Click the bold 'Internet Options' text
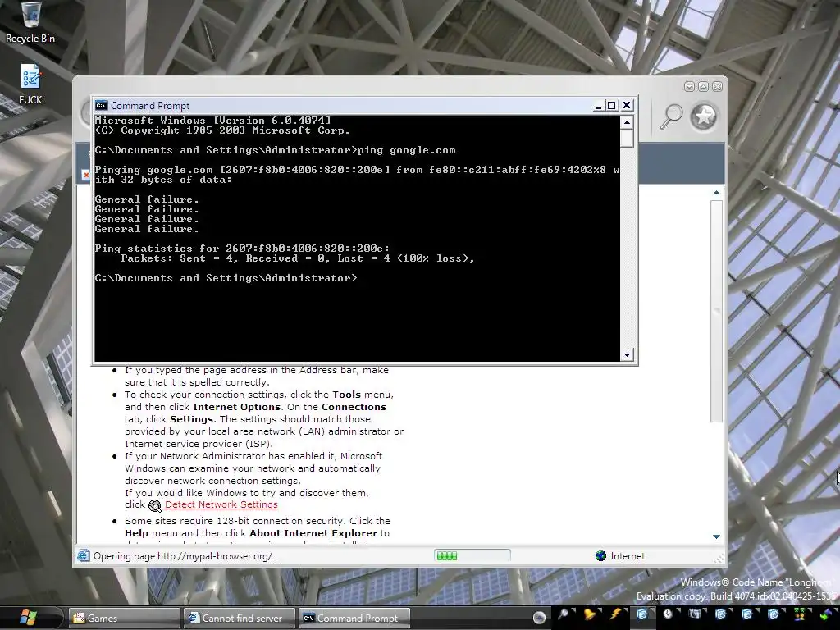Image resolution: width=840 pixels, height=630 pixels. tap(237, 407)
